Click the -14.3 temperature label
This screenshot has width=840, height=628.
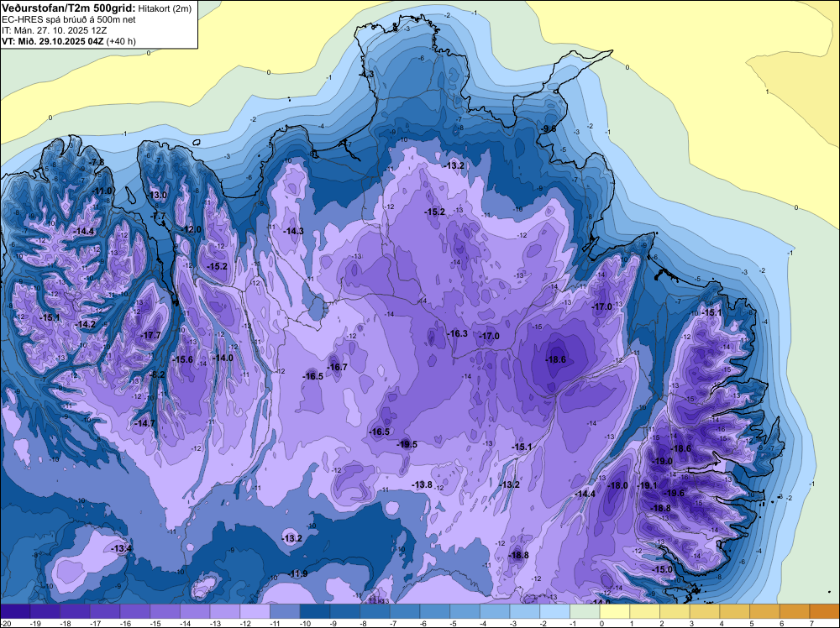[293, 231]
